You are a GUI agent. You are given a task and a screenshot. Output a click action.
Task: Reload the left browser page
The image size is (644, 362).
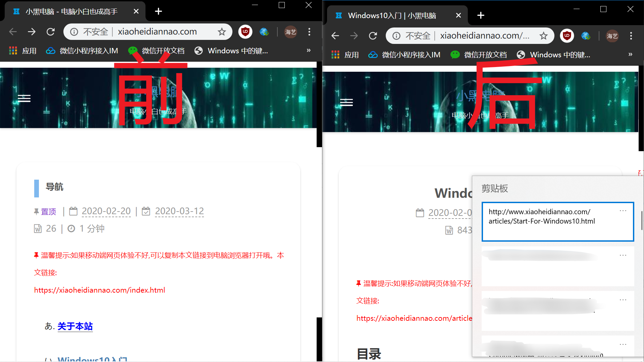[x=51, y=32]
